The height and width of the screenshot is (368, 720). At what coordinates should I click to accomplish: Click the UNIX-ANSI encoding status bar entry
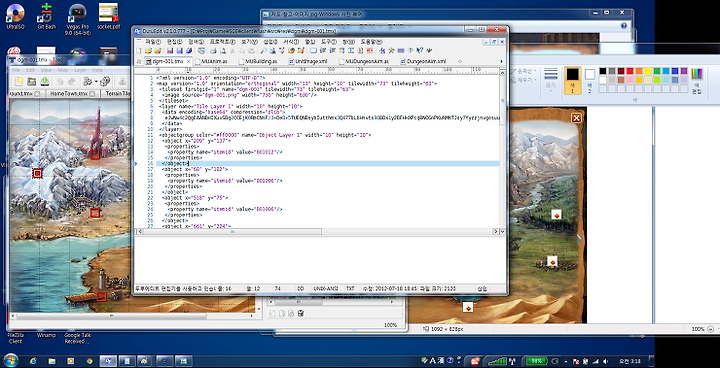click(326, 289)
